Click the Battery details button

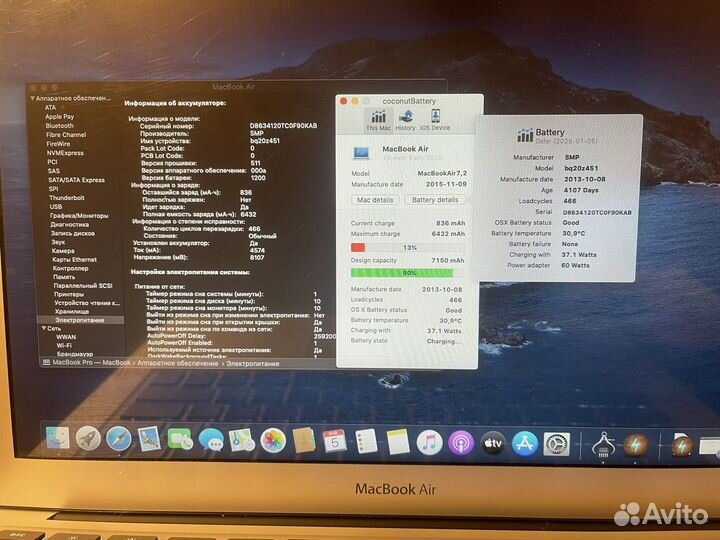click(x=435, y=200)
